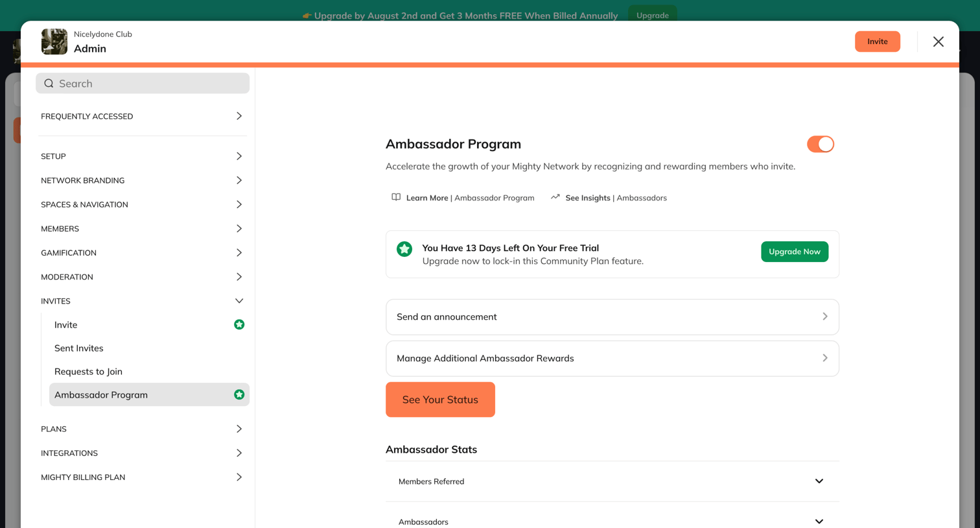This screenshot has width=980, height=528.
Task: Expand the Members Referred stats section
Action: pyautogui.click(x=612, y=481)
